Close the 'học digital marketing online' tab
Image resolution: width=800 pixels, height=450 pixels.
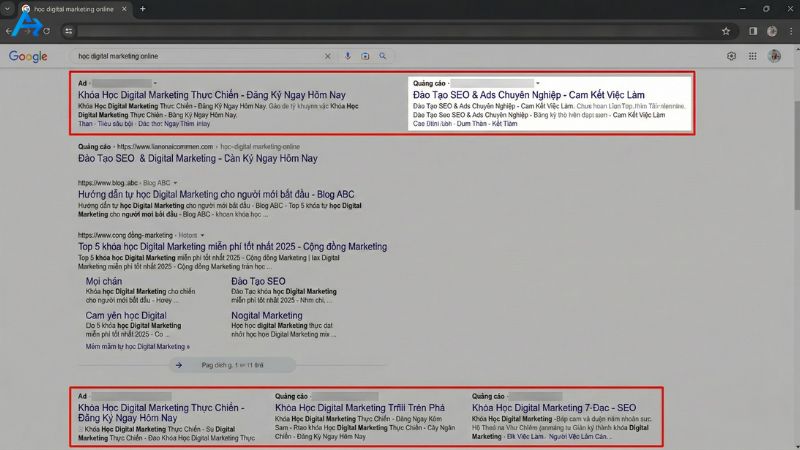coord(124,9)
